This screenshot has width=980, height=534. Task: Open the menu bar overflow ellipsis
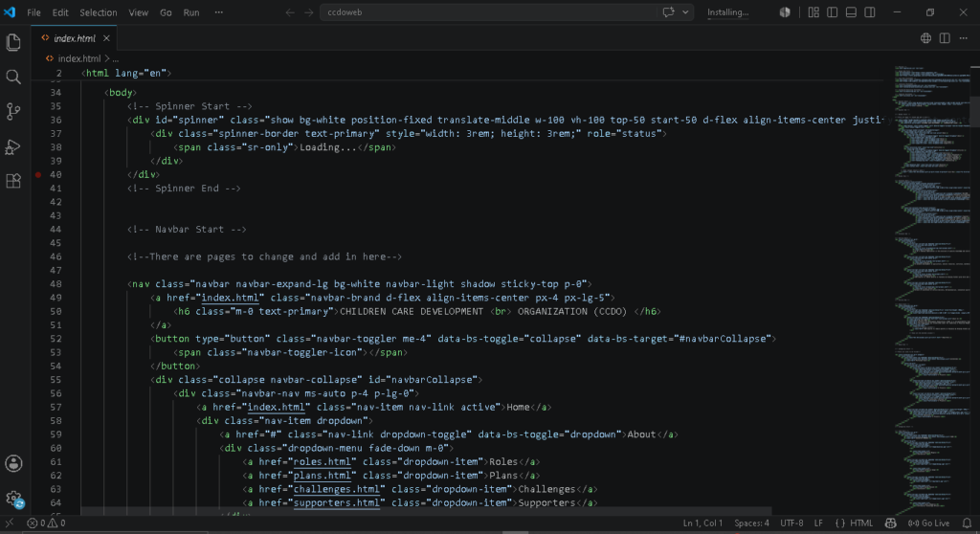(219, 11)
